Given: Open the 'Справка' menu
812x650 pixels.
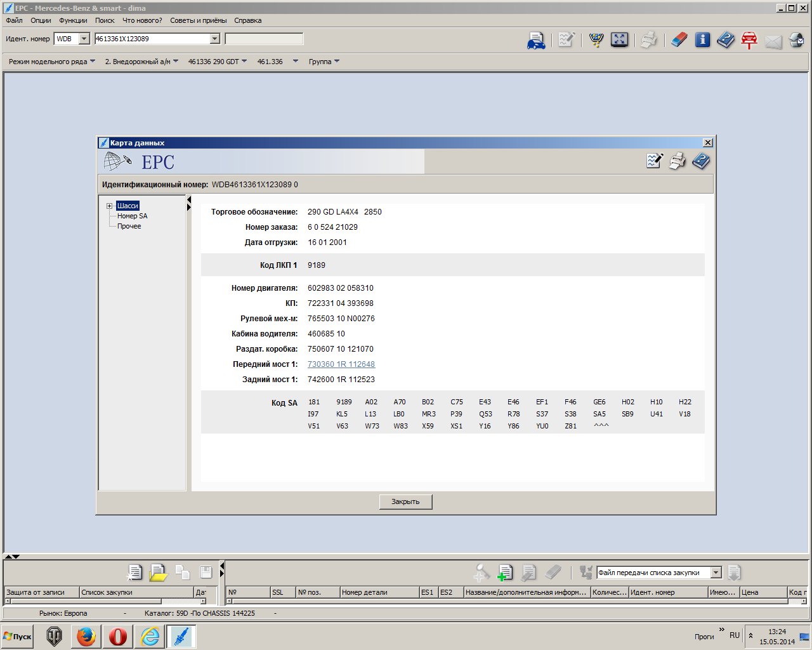Looking at the screenshot, I should pyautogui.click(x=247, y=20).
